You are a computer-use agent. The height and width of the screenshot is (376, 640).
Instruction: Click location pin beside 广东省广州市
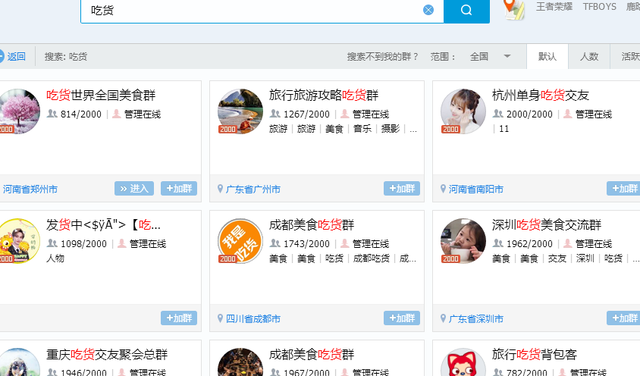pyautogui.click(x=220, y=189)
